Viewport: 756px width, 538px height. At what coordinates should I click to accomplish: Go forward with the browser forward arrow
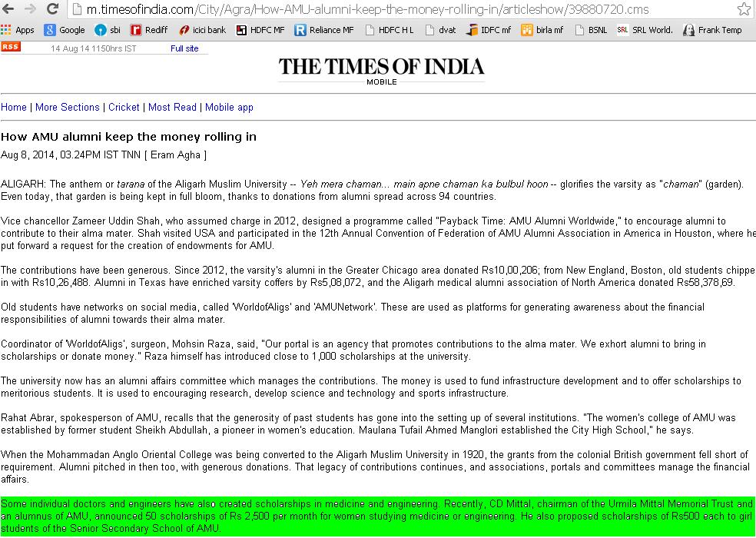pyautogui.click(x=30, y=8)
